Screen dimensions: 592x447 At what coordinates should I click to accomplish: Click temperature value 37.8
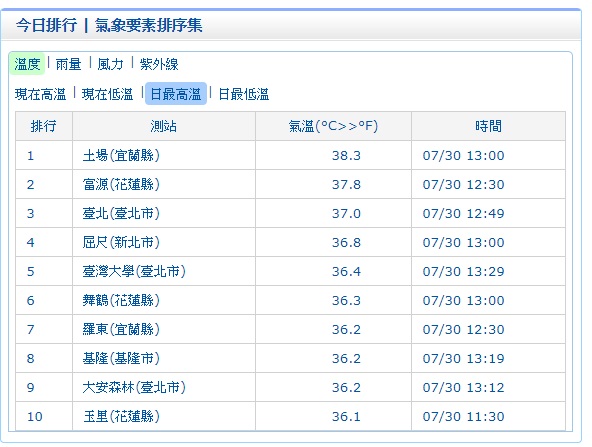click(x=346, y=185)
